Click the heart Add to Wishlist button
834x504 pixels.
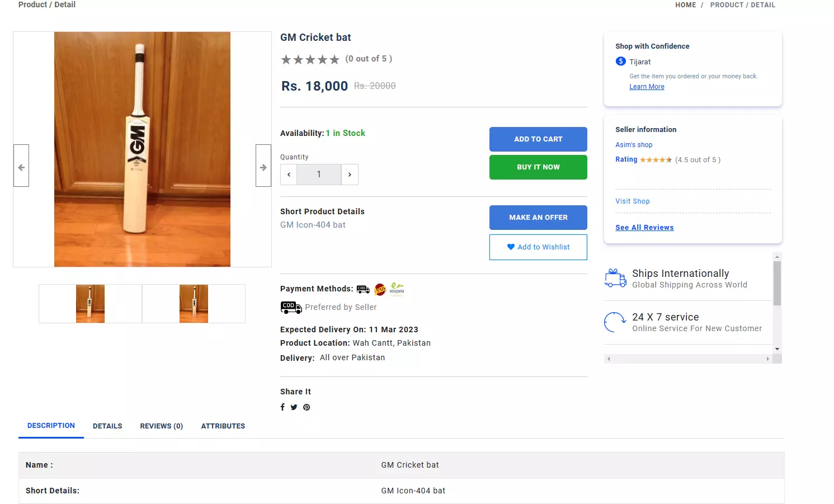pos(538,247)
